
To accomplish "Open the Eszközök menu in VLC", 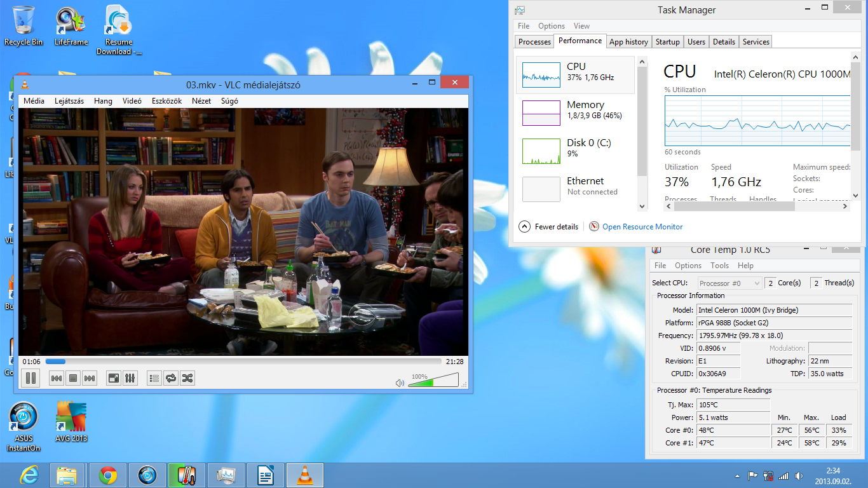I will [167, 101].
